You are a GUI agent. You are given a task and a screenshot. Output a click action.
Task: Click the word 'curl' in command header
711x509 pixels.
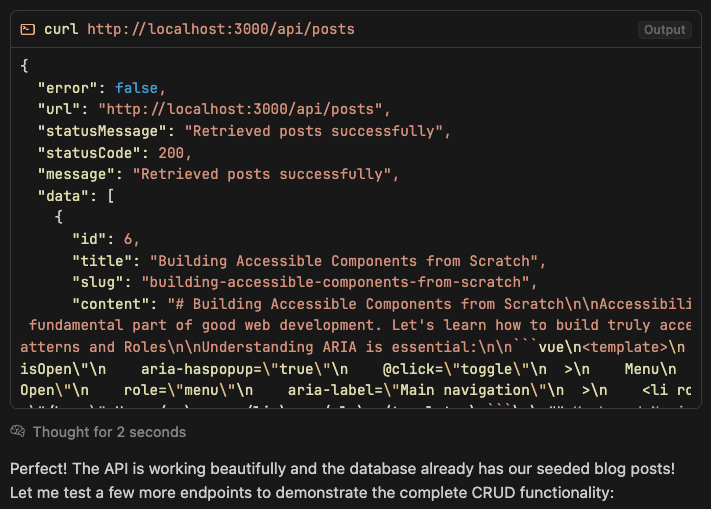click(61, 29)
